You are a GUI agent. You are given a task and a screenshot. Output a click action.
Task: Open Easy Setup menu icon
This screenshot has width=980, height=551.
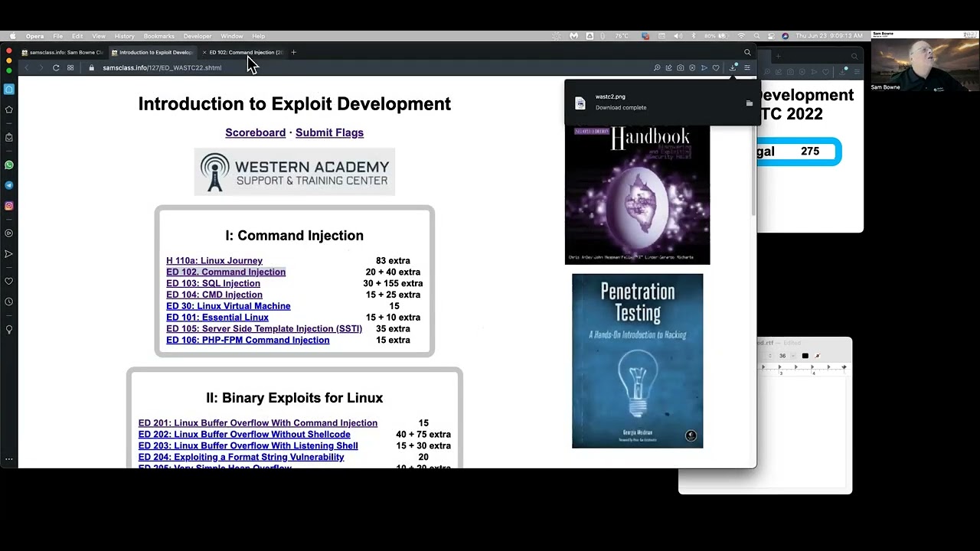pyautogui.click(x=747, y=67)
